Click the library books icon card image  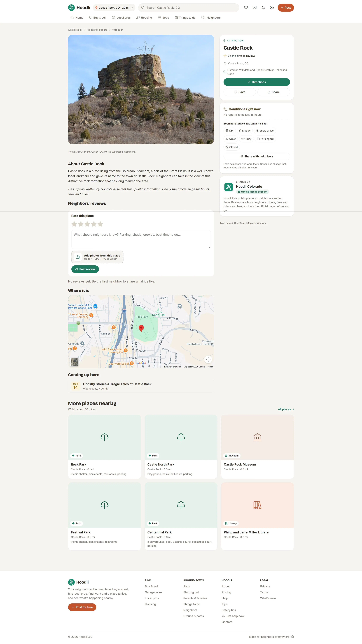click(257, 505)
